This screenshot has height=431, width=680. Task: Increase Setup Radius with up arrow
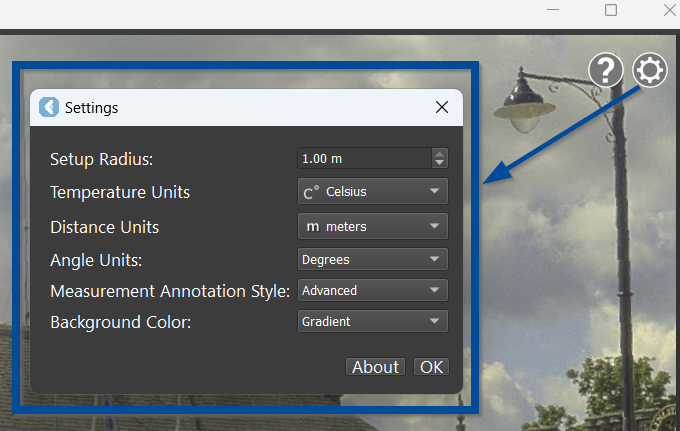coord(439,154)
